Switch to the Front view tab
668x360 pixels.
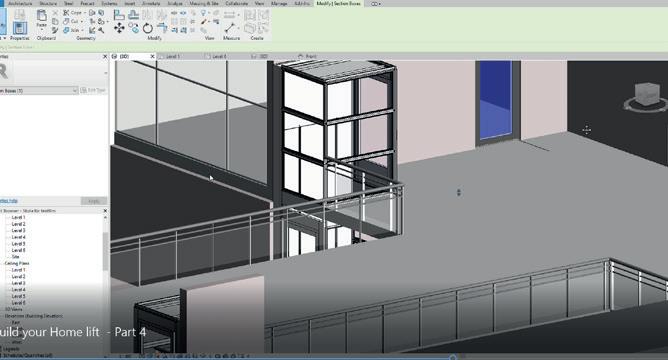(311, 56)
